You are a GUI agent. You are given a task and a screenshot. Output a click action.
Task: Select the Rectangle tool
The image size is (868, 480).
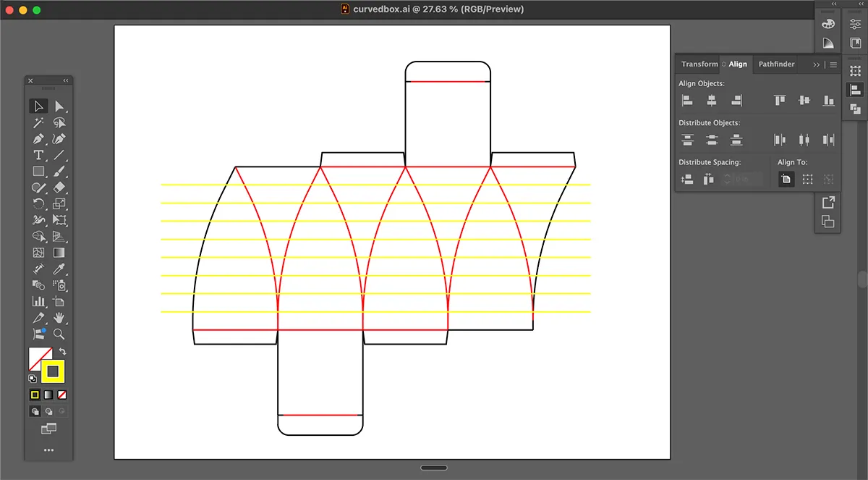tap(39, 172)
